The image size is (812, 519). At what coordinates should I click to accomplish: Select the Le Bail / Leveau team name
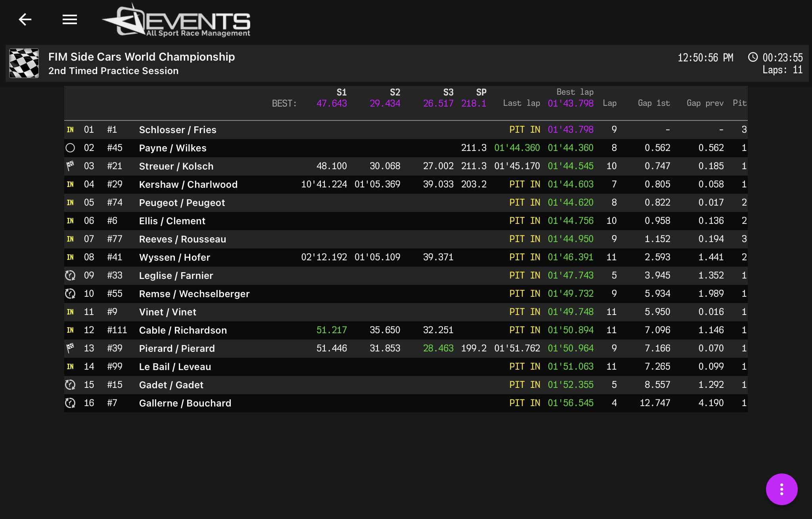tap(175, 367)
